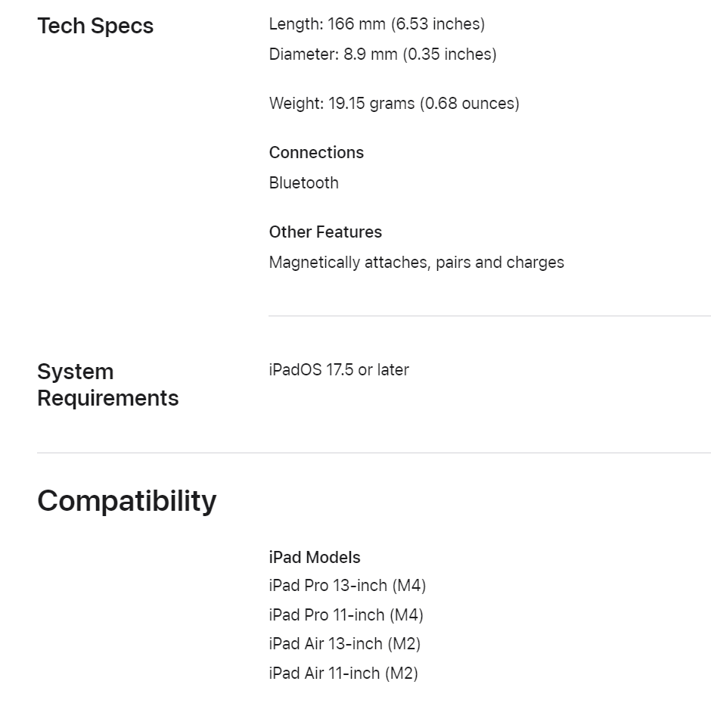
Task: Click the Bluetooth connection entry
Action: click(304, 183)
